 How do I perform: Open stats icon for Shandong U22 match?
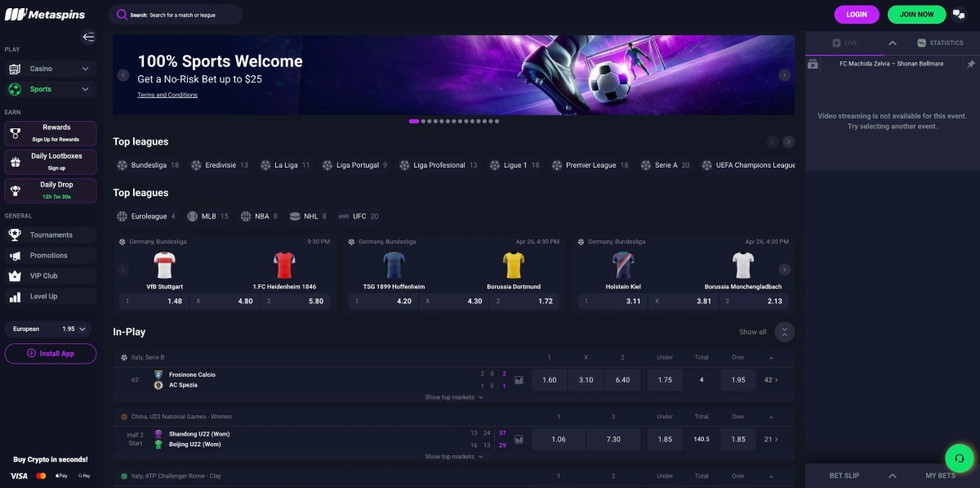coord(519,439)
